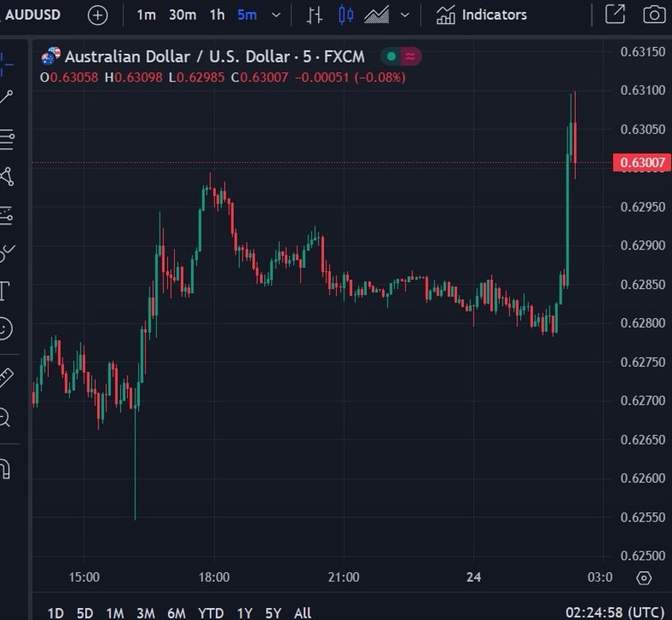Click the 02:24:58 (UTC) timezone clock
The width and height of the screenshot is (672, 620).
point(614,613)
